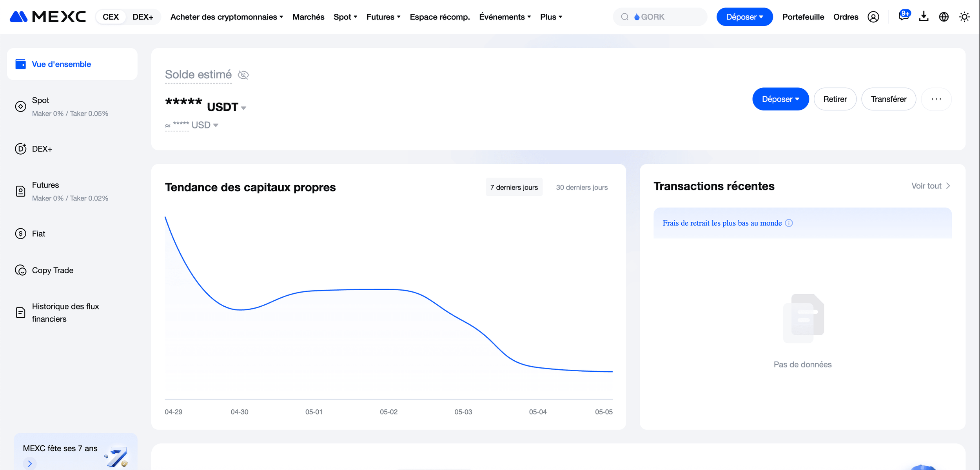
Task: Click Frais de retrait les plus bas link
Action: (x=722, y=223)
